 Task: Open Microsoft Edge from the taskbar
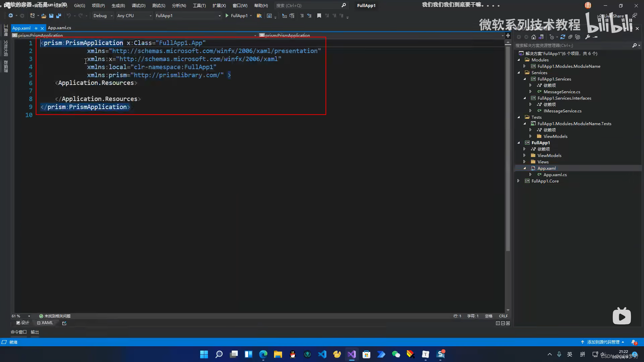tap(263, 354)
